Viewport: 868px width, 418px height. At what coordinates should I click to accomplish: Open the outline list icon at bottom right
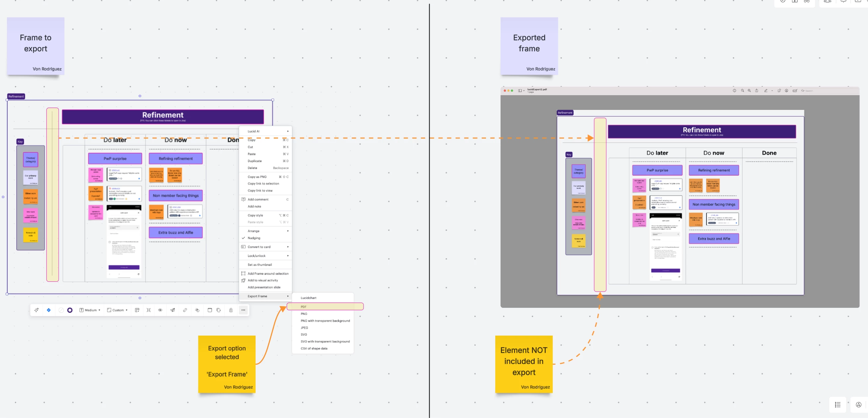tap(838, 404)
